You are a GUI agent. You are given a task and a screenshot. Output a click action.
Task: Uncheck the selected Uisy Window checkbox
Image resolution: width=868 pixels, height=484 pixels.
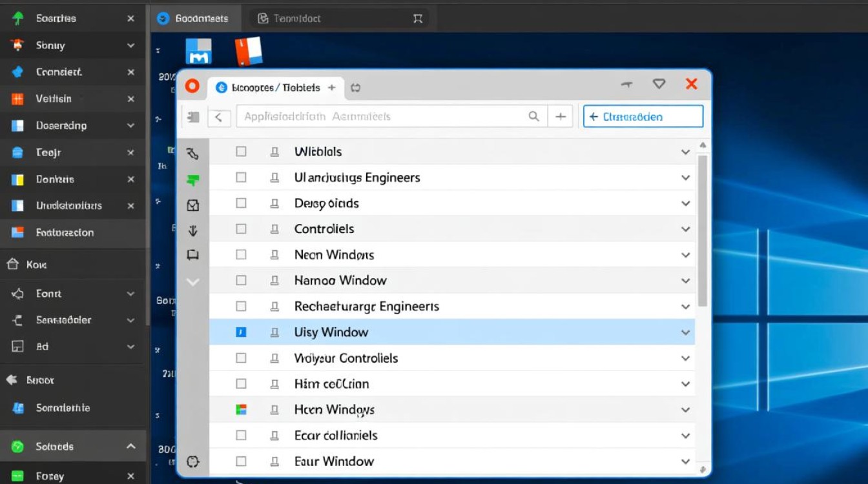(x=241, y=332)
